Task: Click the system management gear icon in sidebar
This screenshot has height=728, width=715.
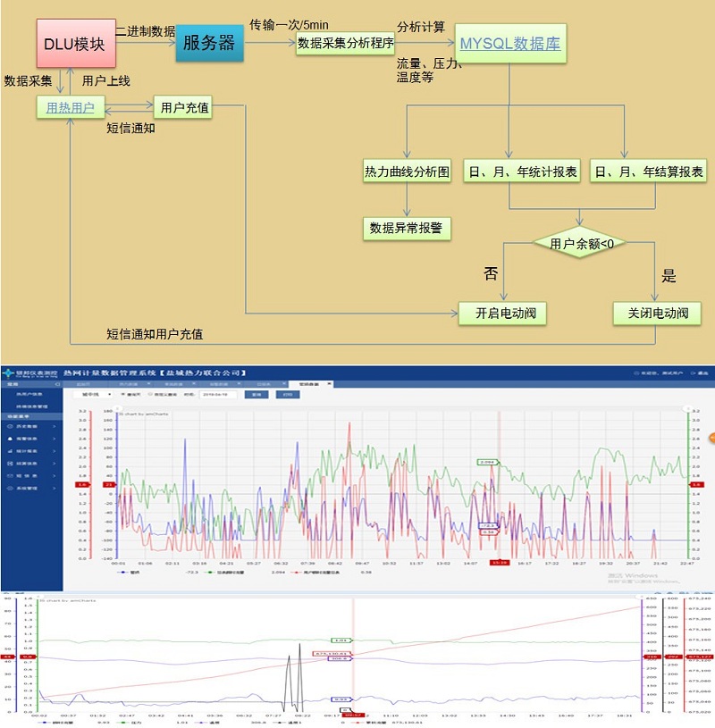Action: point(9,490)
